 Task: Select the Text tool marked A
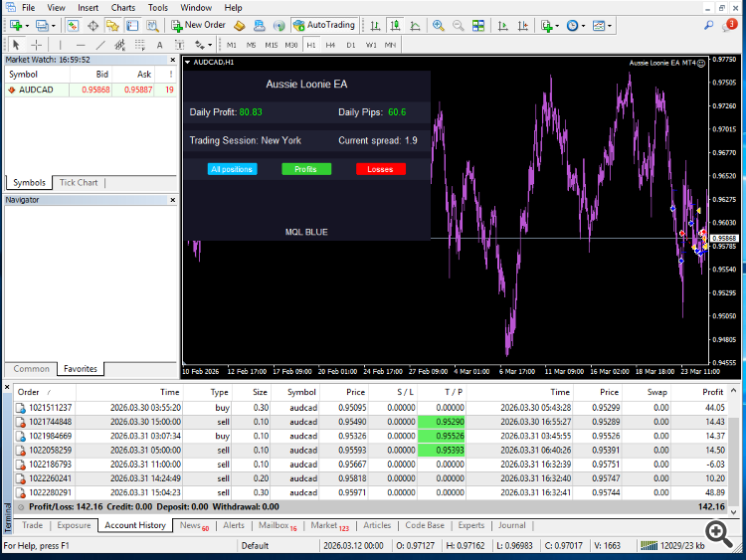click(x=160, y=45)
